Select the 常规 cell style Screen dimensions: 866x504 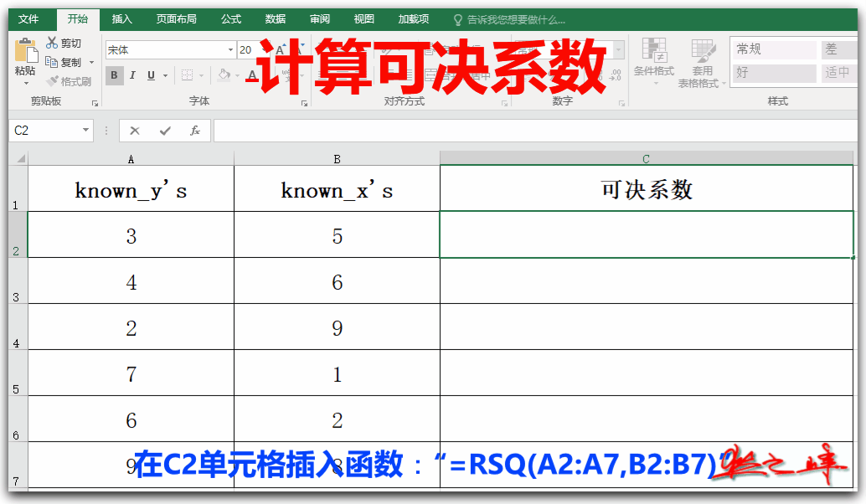pyautogui.click(x=774, y=49)
